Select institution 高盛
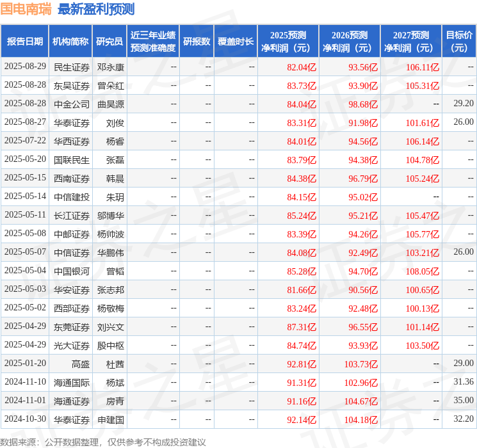Screen dimensions: 477x448 pos(81,364)
